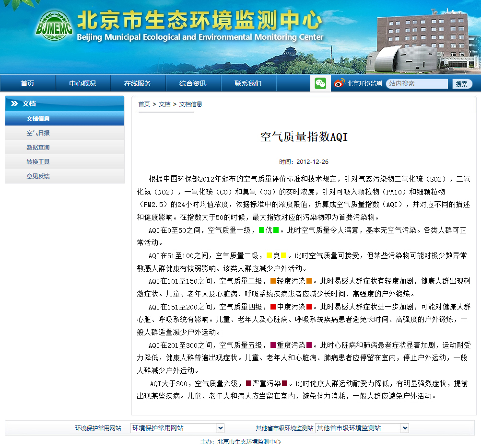Open the 环境保护常用网站 dropdown
This screenshot has height=448, width=481.
click(177, 428)
